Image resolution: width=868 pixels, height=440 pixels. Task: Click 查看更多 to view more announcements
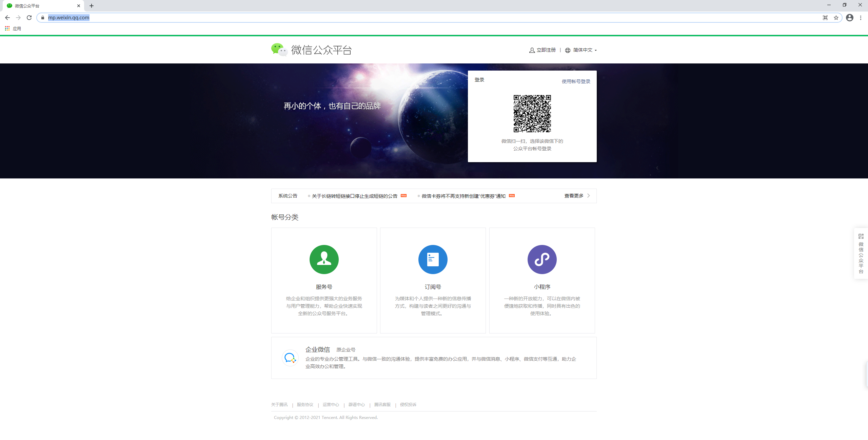574,196
